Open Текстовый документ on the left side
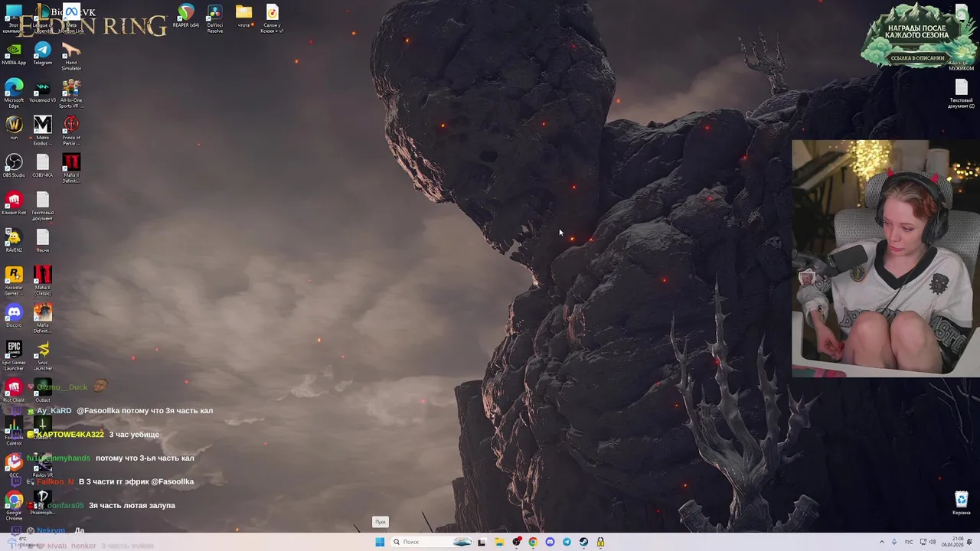This screenshot has height=551, width=980. [42, 206]
